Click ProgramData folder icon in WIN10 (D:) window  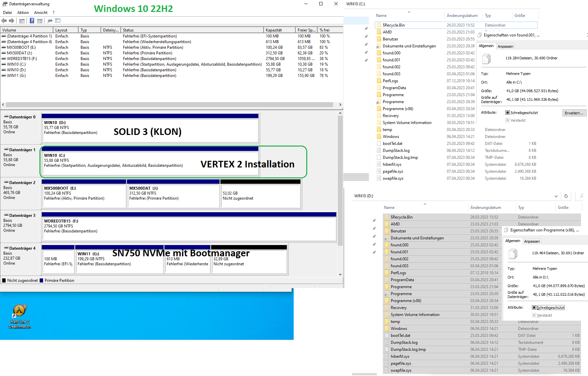pos(387,280)
